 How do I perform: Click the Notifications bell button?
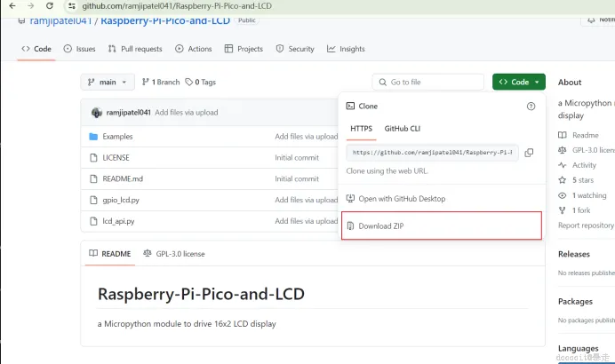[598, 20]
